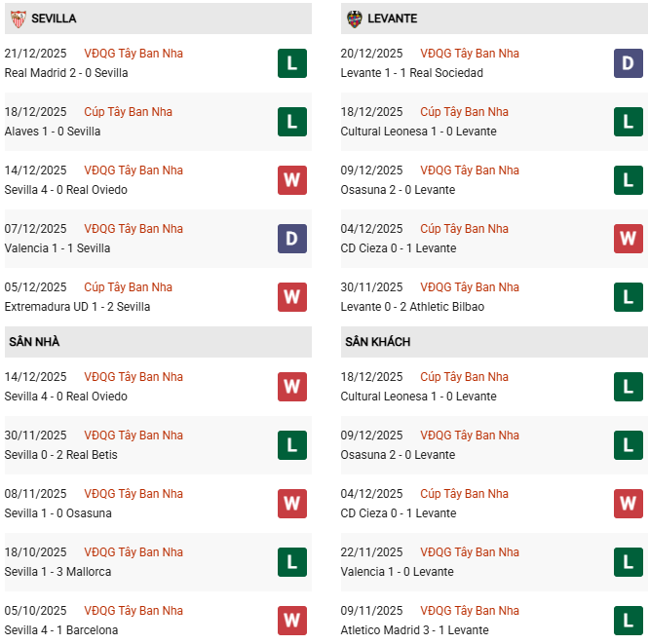Select the SÂN KHÁCH section header
The width and height of the screenshot is (649, 644).
[377, 342]
